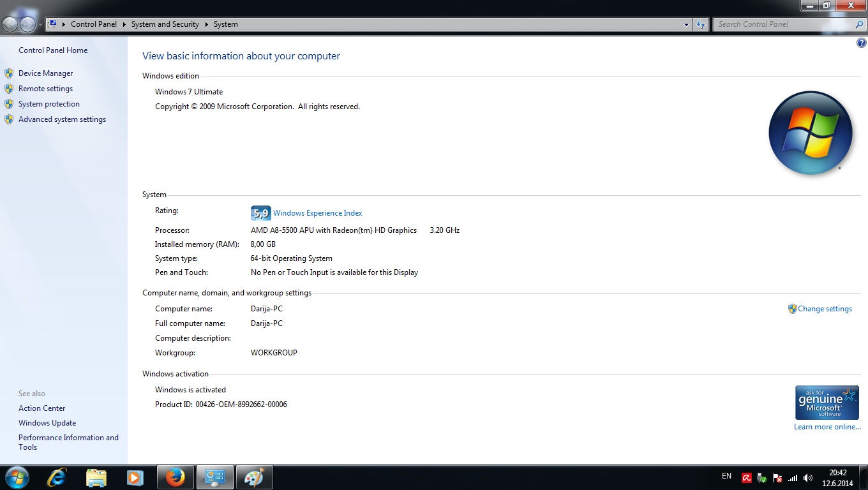Click the magnifier icon in the search box
Screen dimensions: 868x490
858,24
